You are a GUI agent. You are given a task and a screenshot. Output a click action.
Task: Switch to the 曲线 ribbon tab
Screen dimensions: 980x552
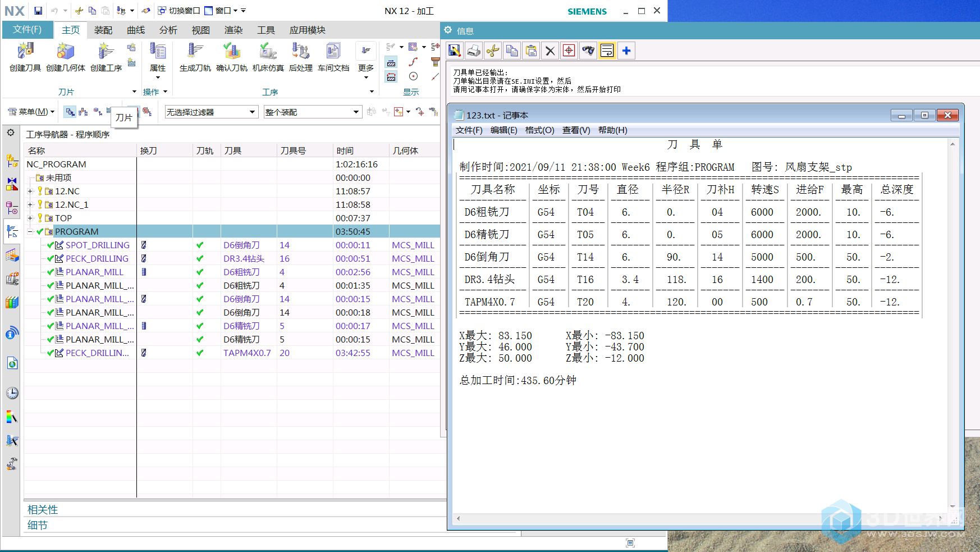(136, 30)
